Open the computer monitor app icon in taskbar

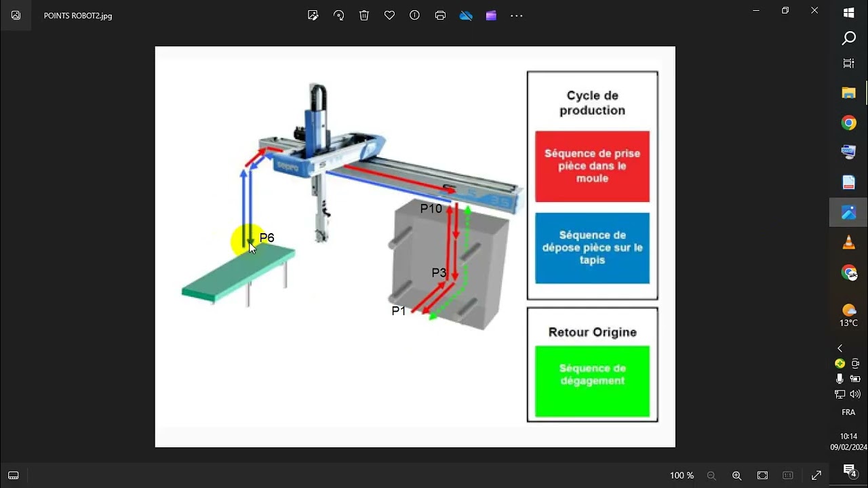[x=848, y=152]
